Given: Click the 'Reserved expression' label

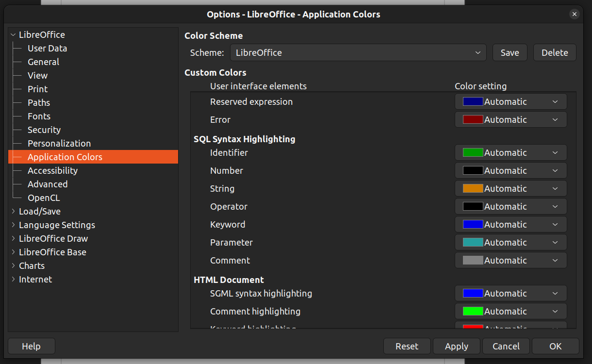Looking at the screenshot, I should point(251,102).
